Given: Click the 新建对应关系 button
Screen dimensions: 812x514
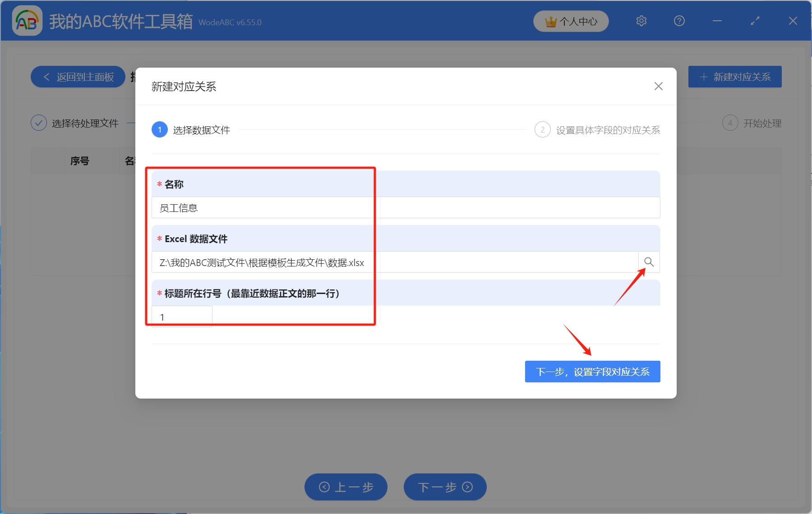Looking at the screenshot, I should click(x=734, y=77).
